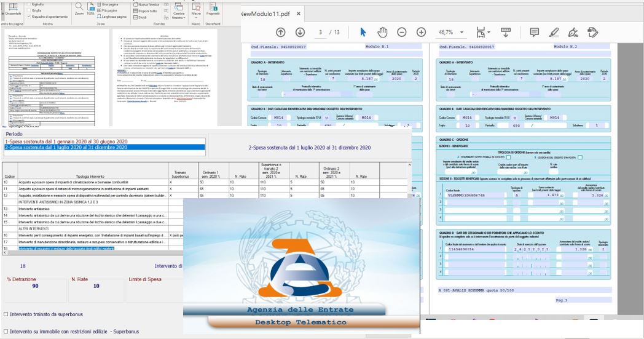The height and width of the screenshot is (339, 644).
Task: Open the Proprietà SharePoint icon
Action: [x=213, y=9]
